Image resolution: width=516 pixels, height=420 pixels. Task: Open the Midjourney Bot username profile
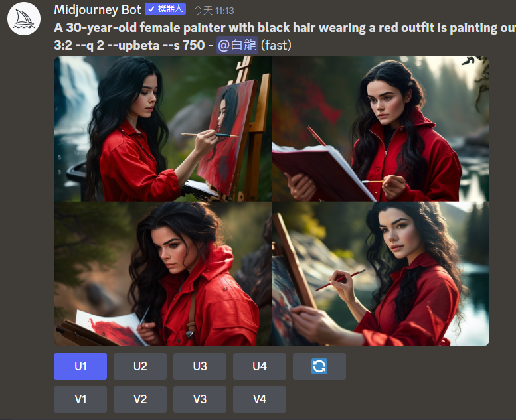(x=98, y=9)
